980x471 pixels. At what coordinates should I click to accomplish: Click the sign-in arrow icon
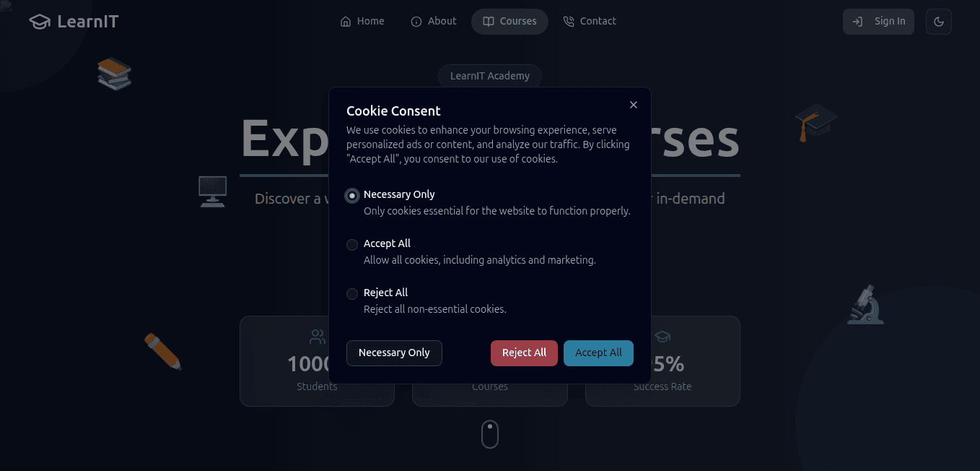click(x=859, y=21)
